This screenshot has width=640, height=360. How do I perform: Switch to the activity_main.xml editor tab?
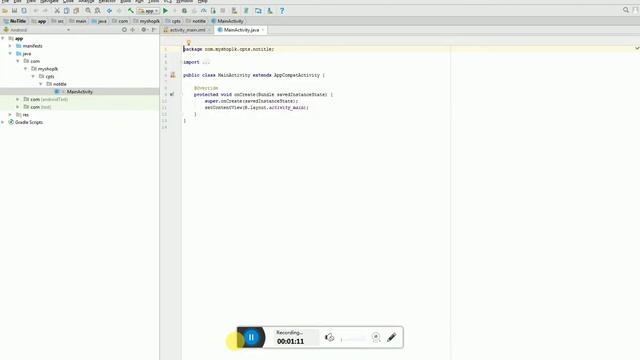[x=187, y=30]
